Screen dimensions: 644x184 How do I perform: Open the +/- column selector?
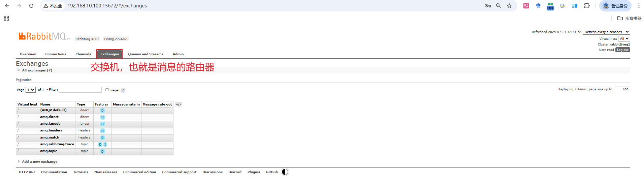point(179,104)
